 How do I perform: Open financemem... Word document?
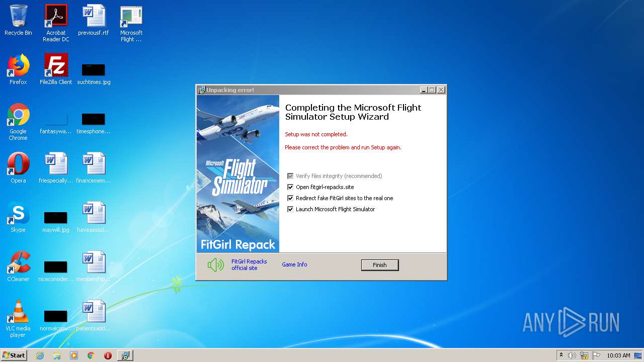point(94,168)
